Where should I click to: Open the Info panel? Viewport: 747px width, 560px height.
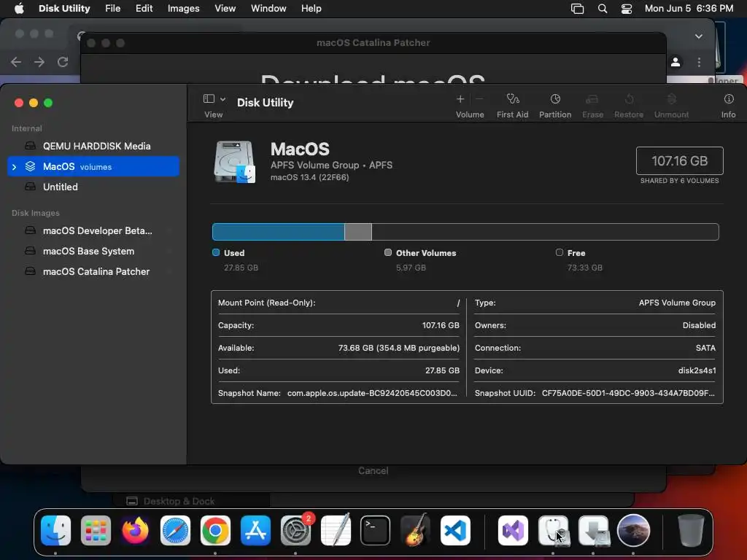[729, 99]
